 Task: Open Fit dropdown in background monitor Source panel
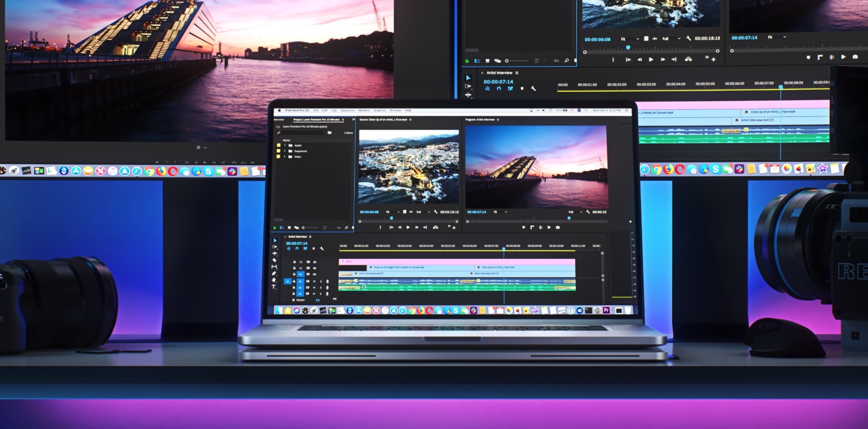(630, 39)
